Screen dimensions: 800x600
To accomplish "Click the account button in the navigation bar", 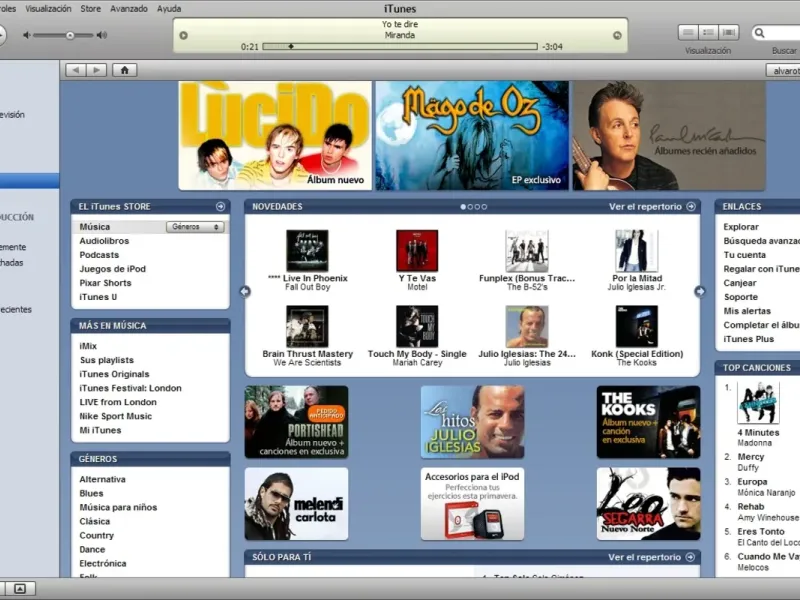I will click(783, 70).
